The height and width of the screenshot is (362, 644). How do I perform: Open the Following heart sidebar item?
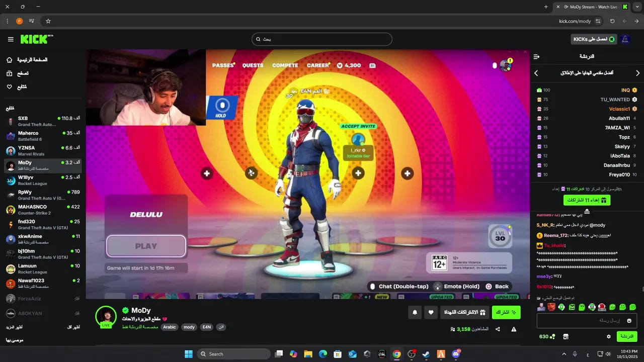coord(17,87)
